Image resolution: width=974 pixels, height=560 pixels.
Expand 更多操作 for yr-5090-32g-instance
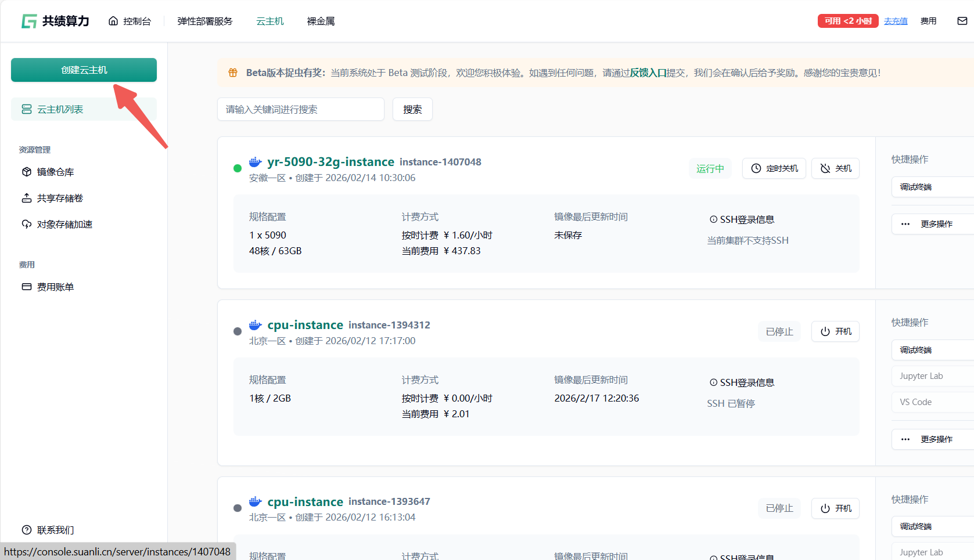click(x=929, y=224)
